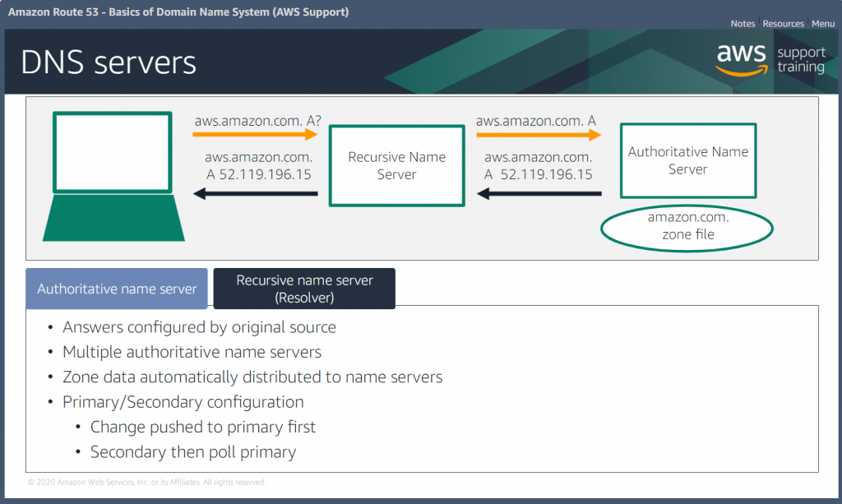Select the bullet 'Primary/Secondary configuration'
842x504 pixels.
coord(183,401)
